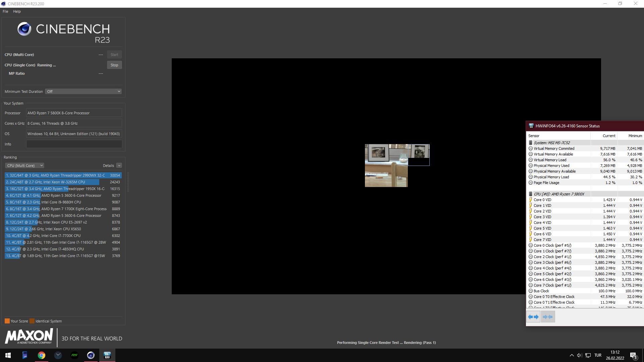Open the Razer Synapse taskbar icon

coord(74,355)
